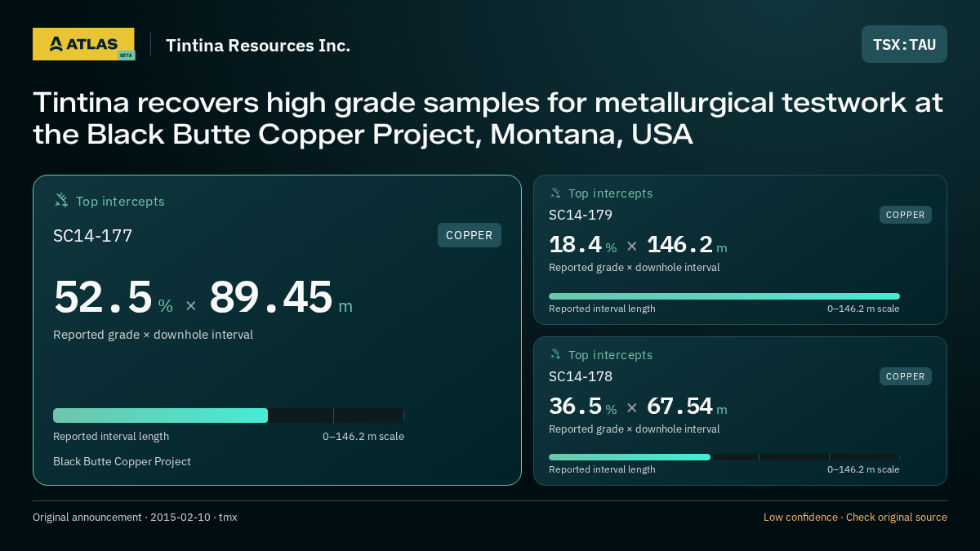This screenshot has height=551, width=980.
Task: Open Tintina Resources Inc. company name
Action: click(x=258, y=46)
